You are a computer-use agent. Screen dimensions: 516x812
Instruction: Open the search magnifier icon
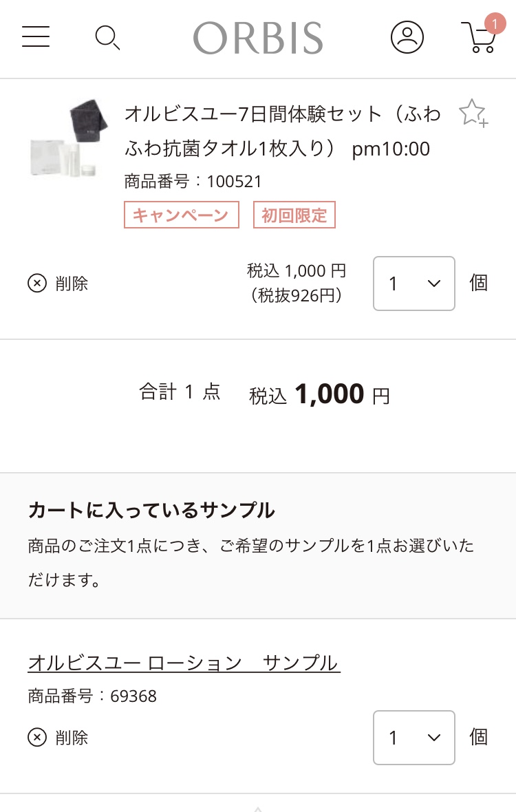pyautogui.click(x=107, y=37)
